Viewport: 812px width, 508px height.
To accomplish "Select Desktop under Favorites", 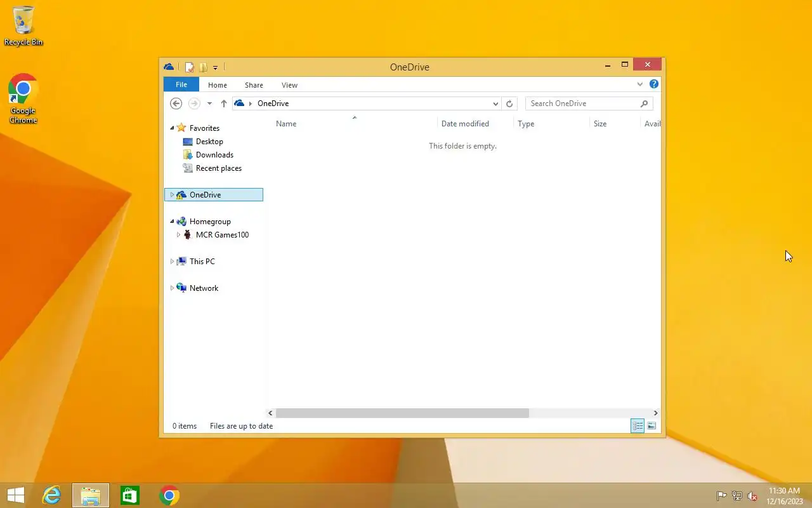I will click(209, 142).
